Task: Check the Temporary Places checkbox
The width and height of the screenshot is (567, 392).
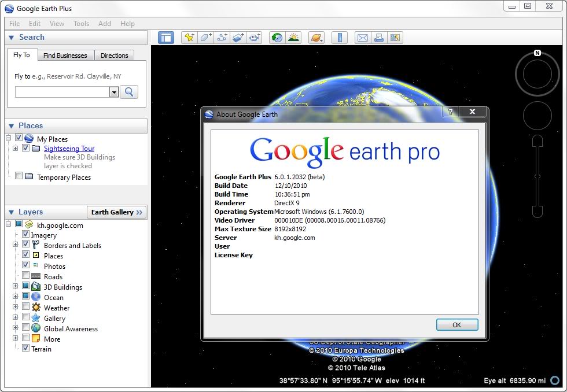Action: click(x=19, y=176)
